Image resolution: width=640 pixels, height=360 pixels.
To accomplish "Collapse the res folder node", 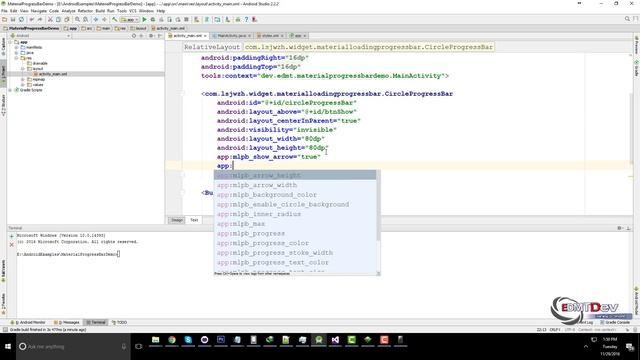I will pos(17,58).
